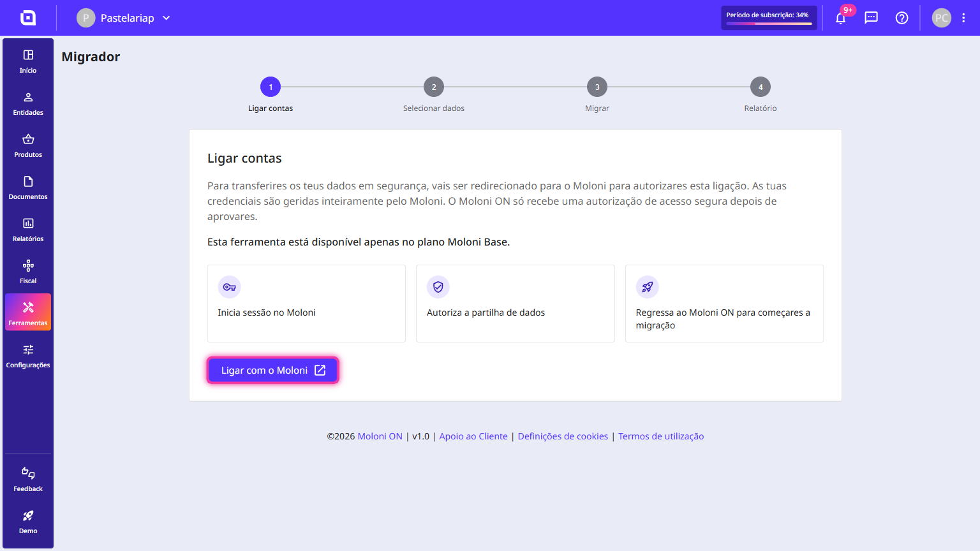This screenshot has height=551, width=980.
Task: Open Configurações in the sidebar
Action: tap(28, 356)
